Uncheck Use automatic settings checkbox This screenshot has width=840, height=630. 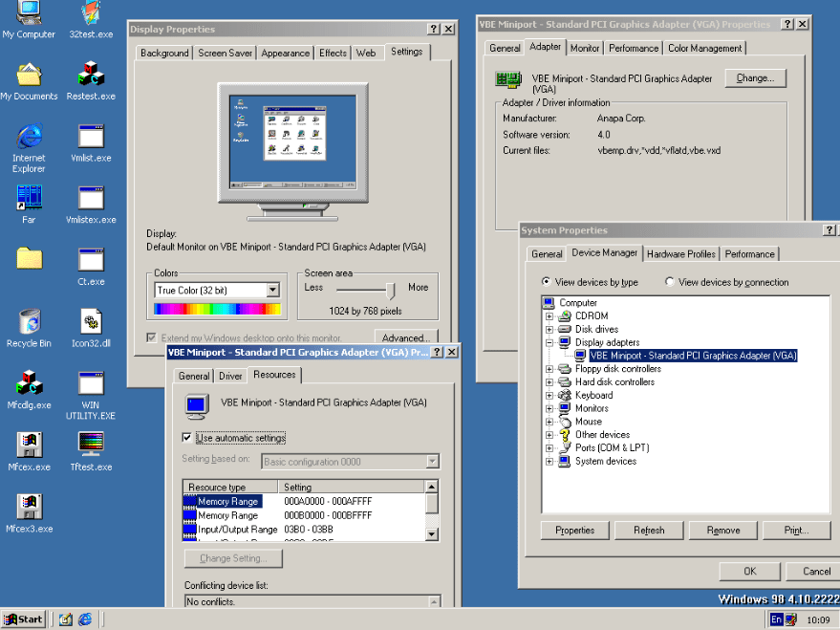pyautogui.click(x=187, y=438)
